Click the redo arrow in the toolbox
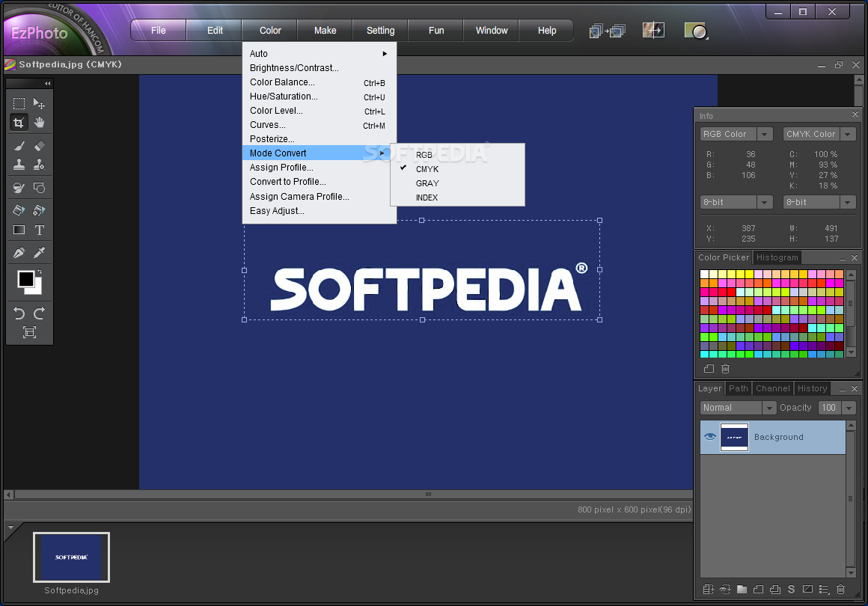This screenshot has height=606, width=868. click(x=39, y=313)
